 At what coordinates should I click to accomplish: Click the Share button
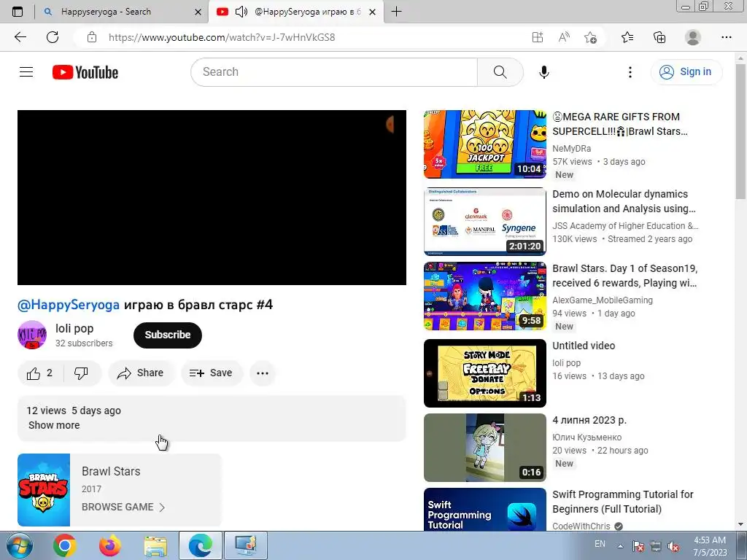point(142,373)
